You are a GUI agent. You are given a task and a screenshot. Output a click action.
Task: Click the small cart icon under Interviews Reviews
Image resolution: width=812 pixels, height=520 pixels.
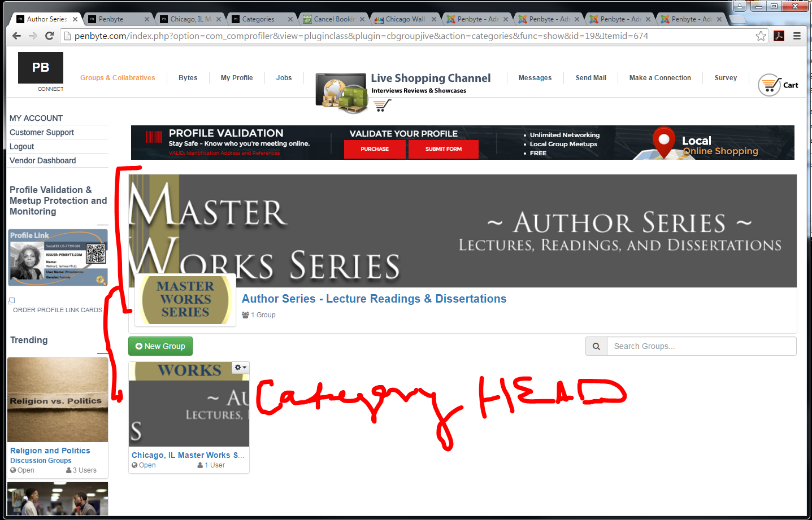pyautogui.click(x=382, y=105)
